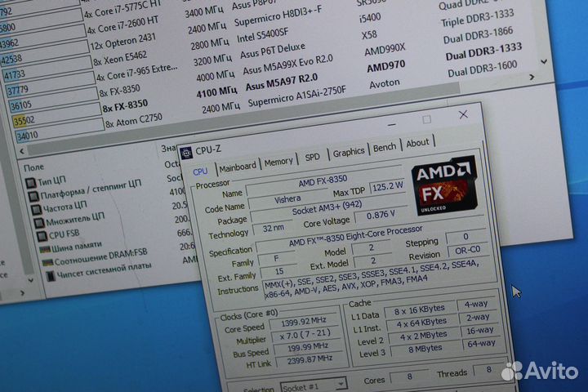Image resolution: width=588 pixels, height=392 pixels.
Task: Click the bold Dual DDR3-1333 cell
Action: pos(483,51)
